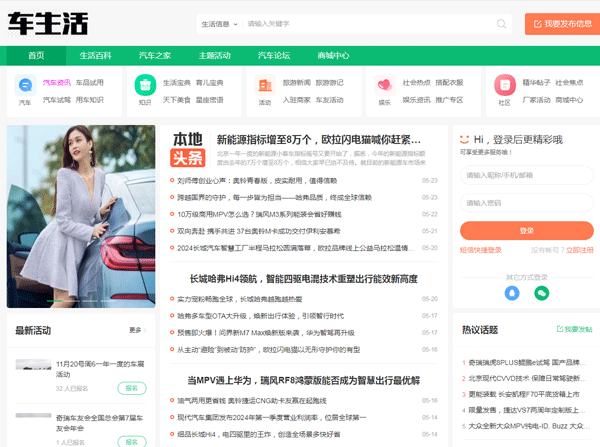Open the 厂家活动 link
This screenshot has width=600, height=447.
(536, 100)
